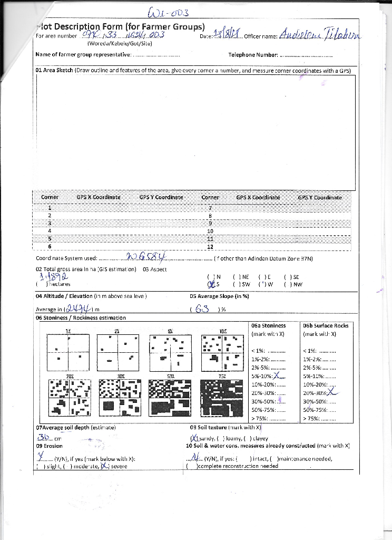Check the NW aspect box
Image resolution: width=392 pixels, height=540 pixels.
click(x=288, y=284)
